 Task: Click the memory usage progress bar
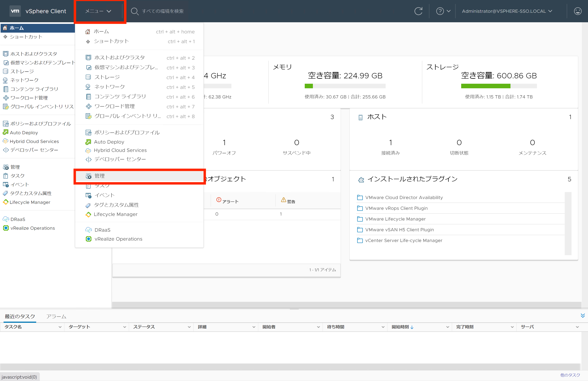click(345, 86)
